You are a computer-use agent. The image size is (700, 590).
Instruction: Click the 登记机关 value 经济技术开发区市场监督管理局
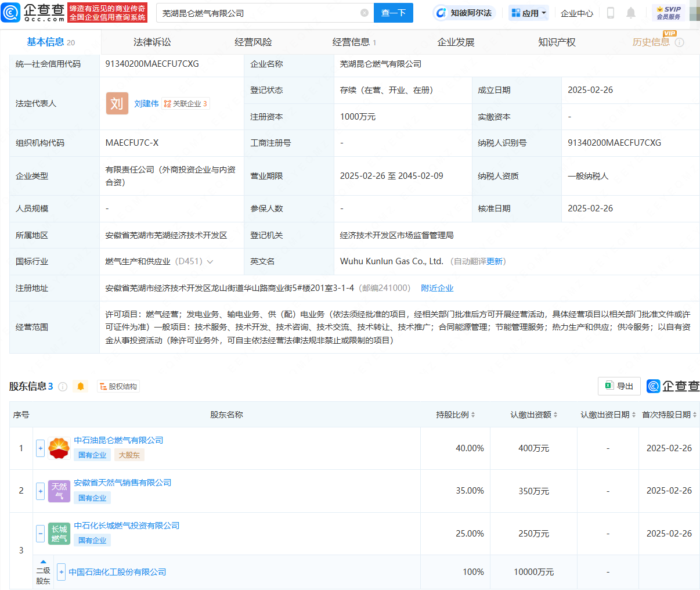[396, 235]
